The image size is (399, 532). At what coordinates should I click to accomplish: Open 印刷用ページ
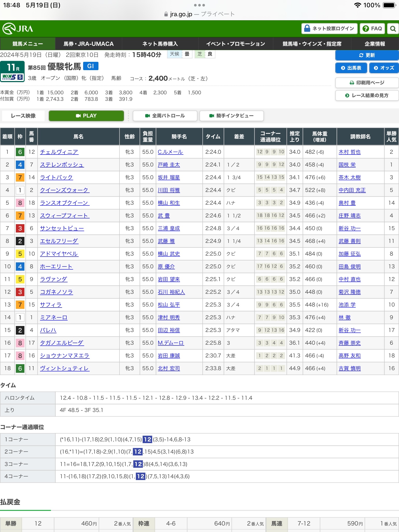[367, 83]
